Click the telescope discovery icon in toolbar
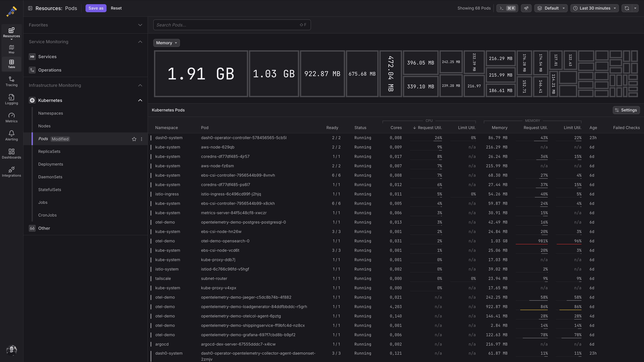The width and height of the screenshot is (644, 362). [526, 8]
